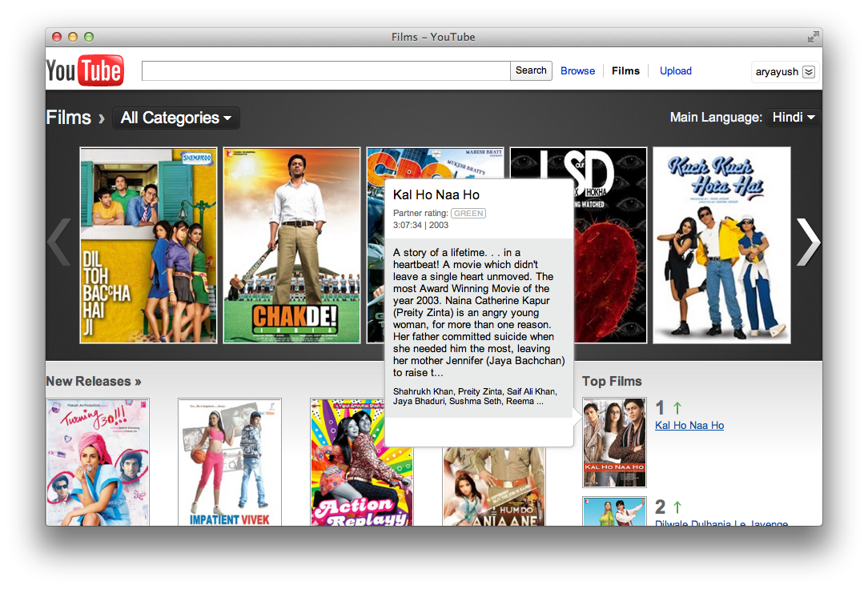Open the Browse link
The width and height of the screenshot is (868, 589).
coord(577,70)
